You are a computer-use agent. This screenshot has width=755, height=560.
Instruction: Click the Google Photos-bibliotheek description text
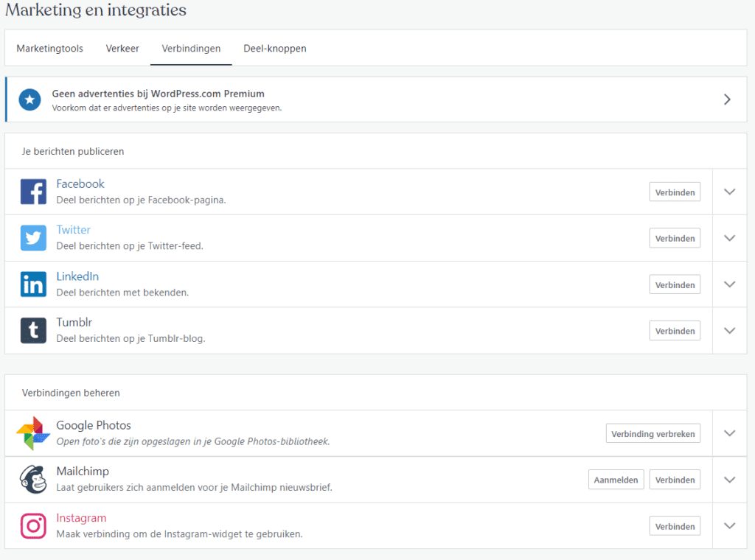pos(193,441)
